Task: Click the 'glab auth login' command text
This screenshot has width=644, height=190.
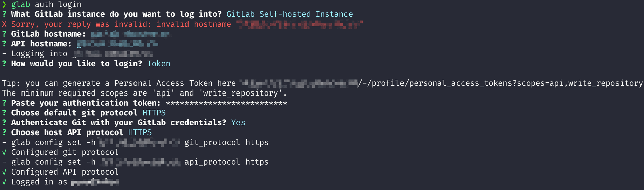Action: coord(46,5)
